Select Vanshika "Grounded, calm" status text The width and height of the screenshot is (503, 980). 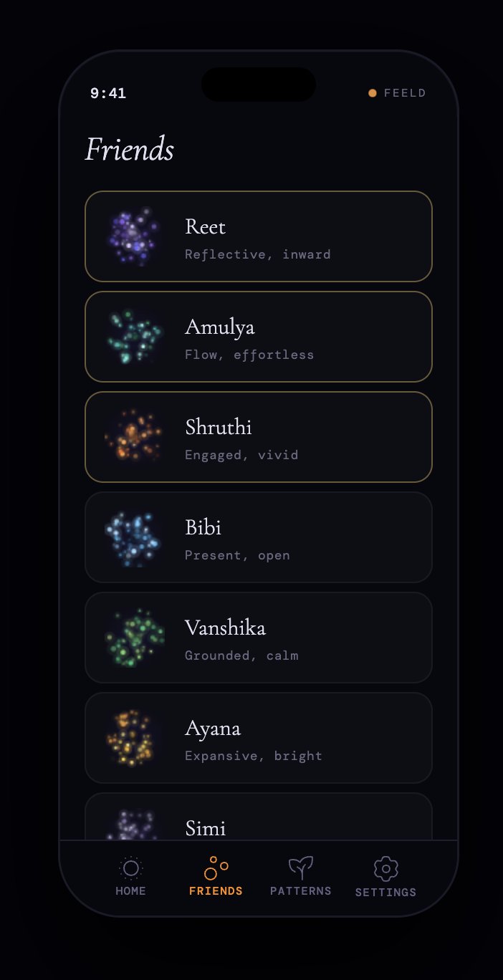tap(241, 655)
